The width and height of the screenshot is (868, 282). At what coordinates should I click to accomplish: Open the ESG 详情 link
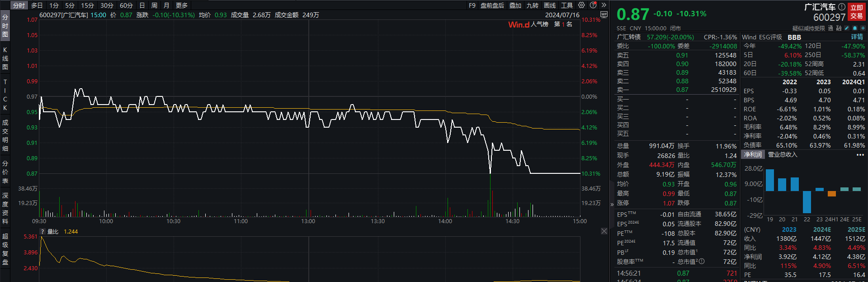coord(857,37)
